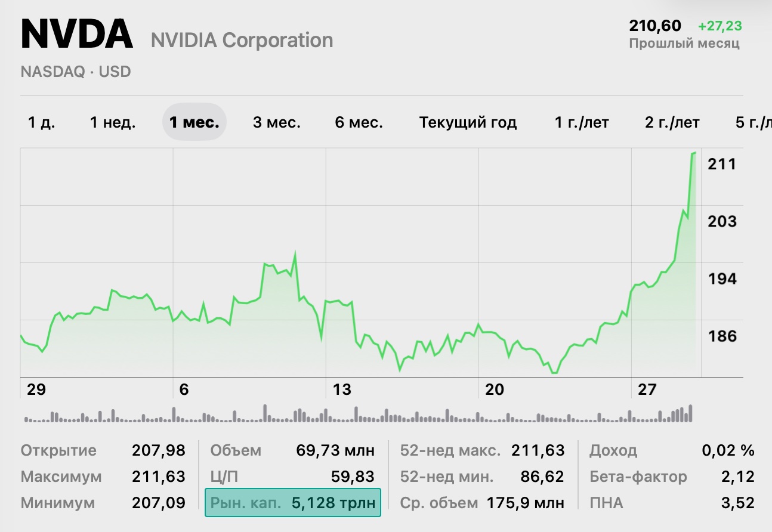Viewport: 772px width, 532px height.
Task: Click the Бета-фактор statistic row
Action: tap(672, 477)
